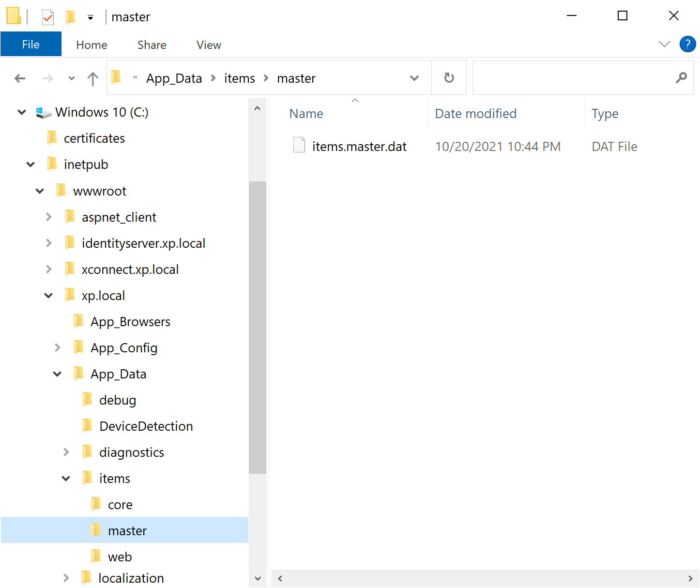Click the search magnifier icon

point(681,78)
